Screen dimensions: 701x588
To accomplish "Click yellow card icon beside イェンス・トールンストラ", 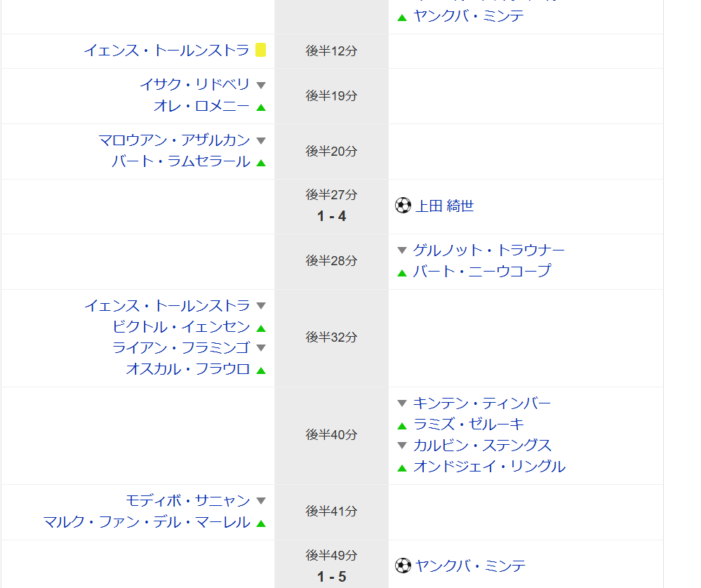I will 260,50.
